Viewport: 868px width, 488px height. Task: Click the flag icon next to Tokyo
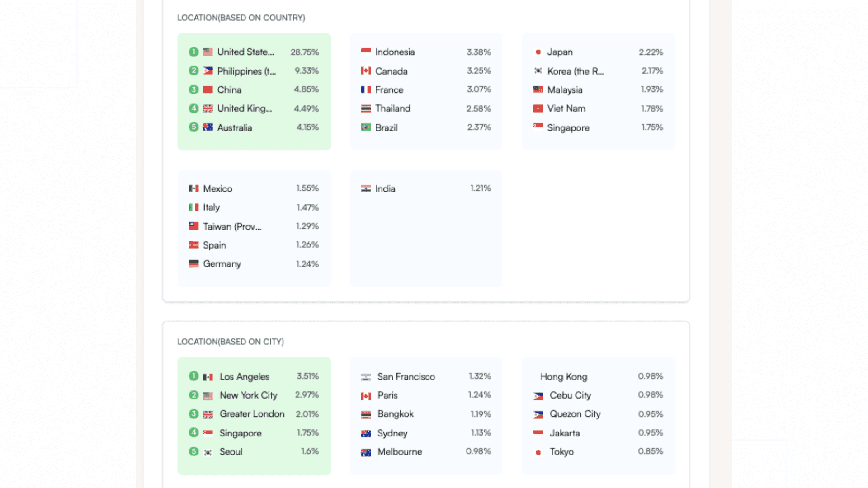point(538,452)
